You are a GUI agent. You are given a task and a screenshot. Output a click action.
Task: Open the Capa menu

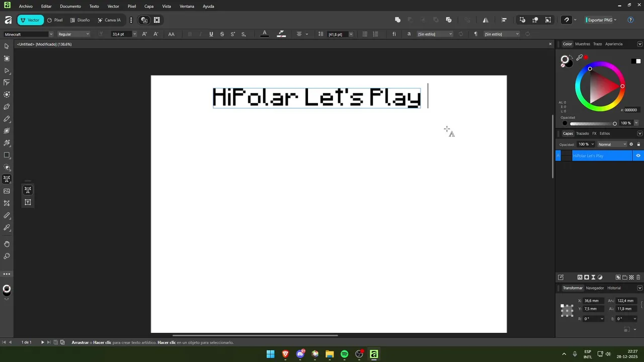tap(149, 6)
